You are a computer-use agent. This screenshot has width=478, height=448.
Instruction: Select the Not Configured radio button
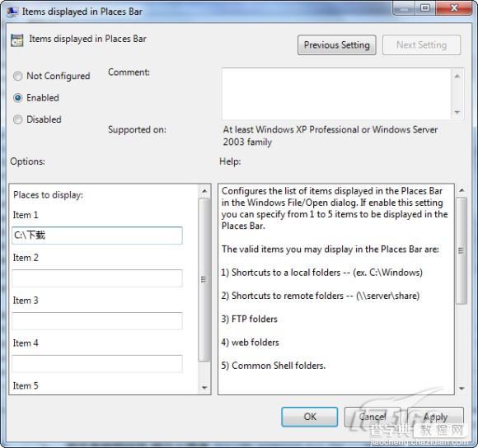(x=17, y=76)
